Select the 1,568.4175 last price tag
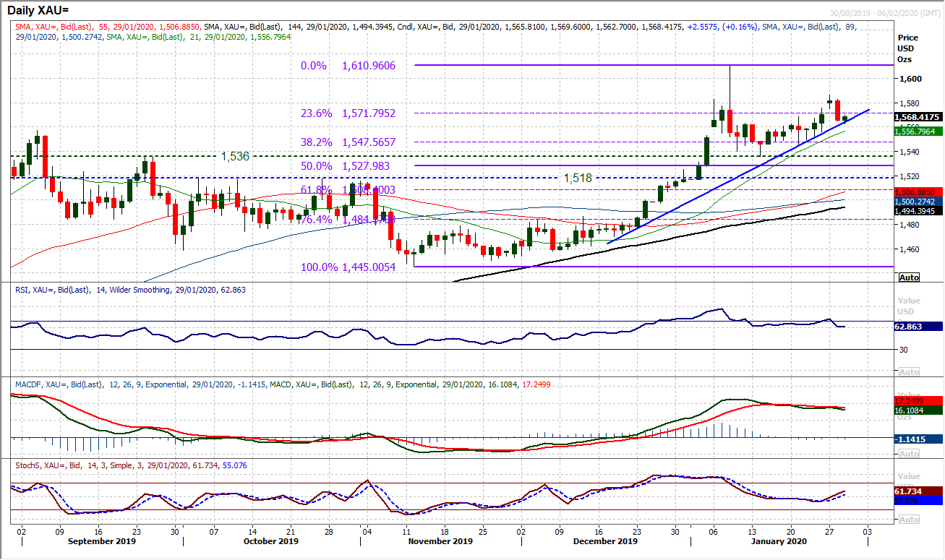Viewport: 945px width, 560px height. coord(918,117)
